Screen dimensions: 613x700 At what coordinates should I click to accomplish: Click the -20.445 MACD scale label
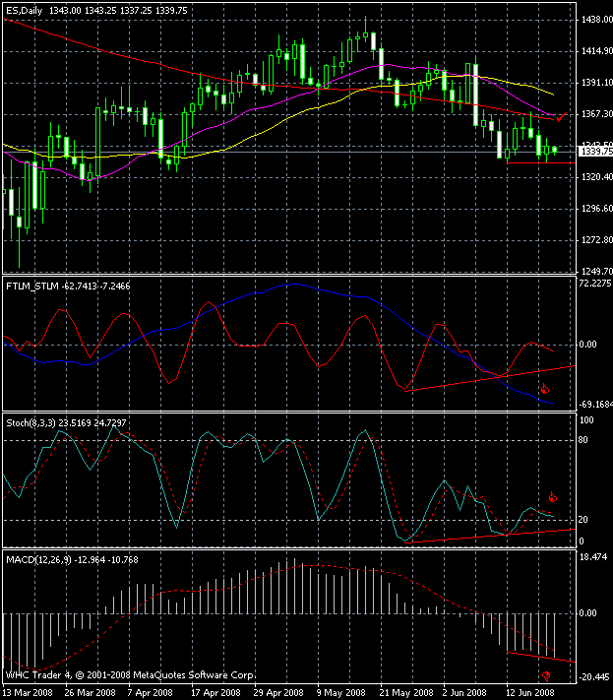[x=591, y=677]
